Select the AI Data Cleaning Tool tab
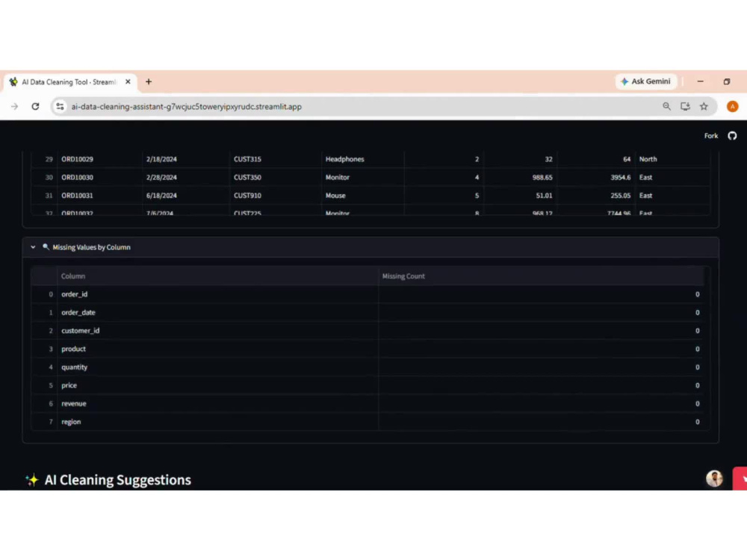 click(70, 82)
